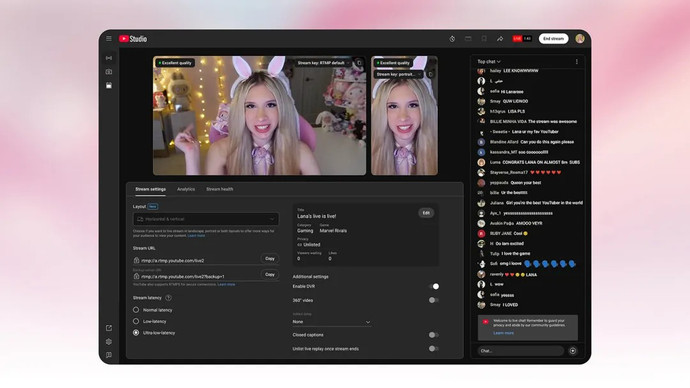Copy the horizontal preview stream key
This screenshot has width=690, height=388.
click(x=359, y=63)
